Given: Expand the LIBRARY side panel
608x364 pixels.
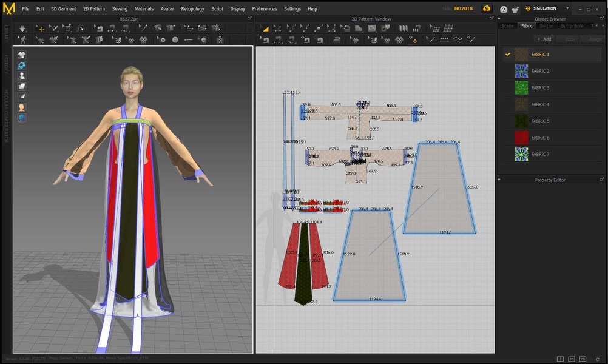Looking at the screenshot, I should pyautogui.click(x=6, y=34).
